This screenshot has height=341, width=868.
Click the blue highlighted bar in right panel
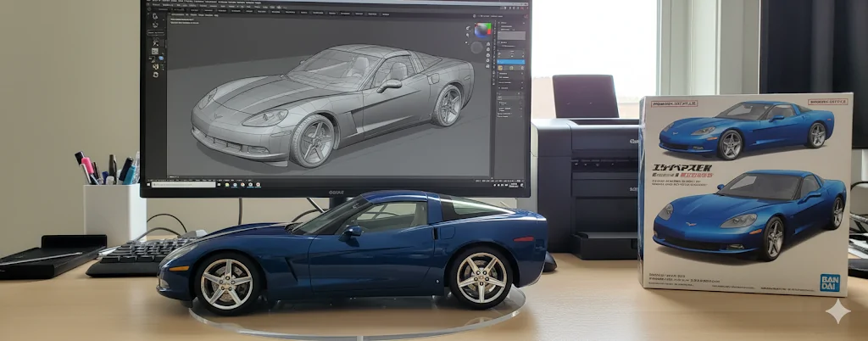[511, 62]
